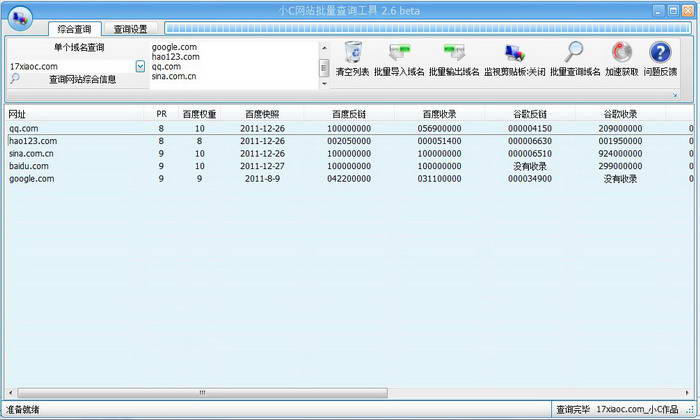Sort by the 谷歌收录 column header

(620, 114)
